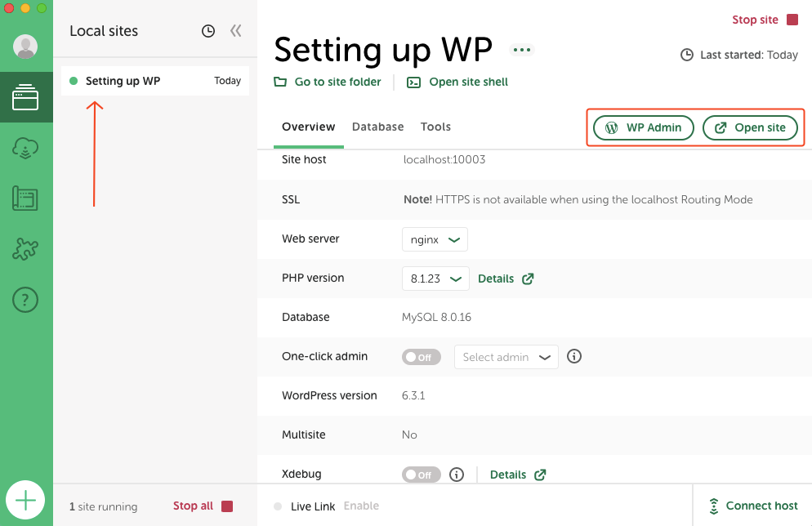The height and width of the screenshot is (526, 812).
Task: Click the external link icon beside PHP Details
Action: click(528, 279)
